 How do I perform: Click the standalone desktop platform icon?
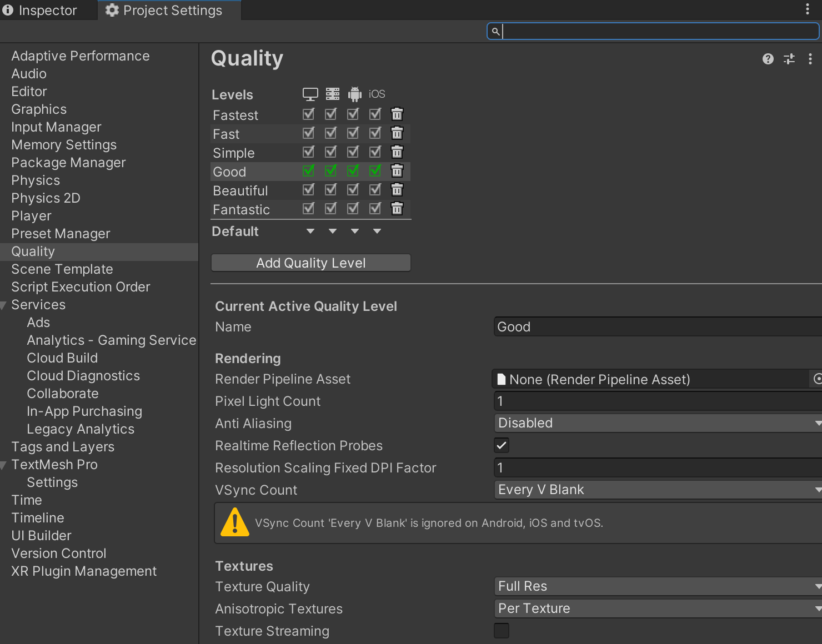(310, 94)
